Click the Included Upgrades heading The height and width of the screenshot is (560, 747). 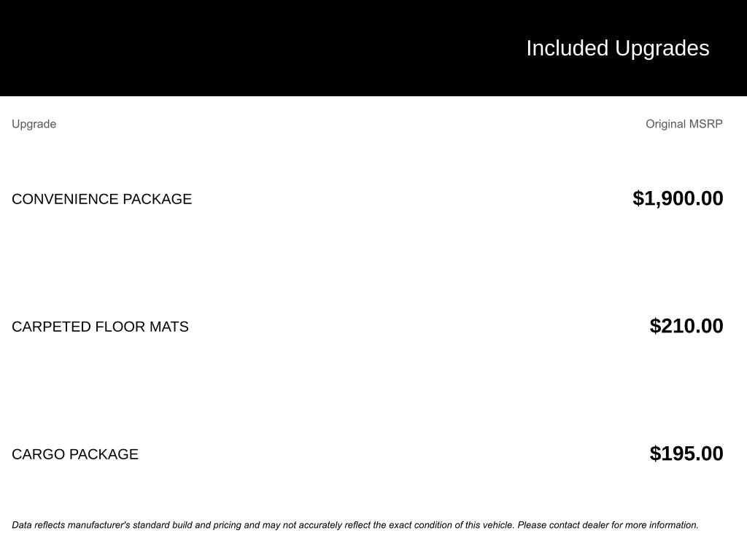pyautogui.click(x=617, y=48)
